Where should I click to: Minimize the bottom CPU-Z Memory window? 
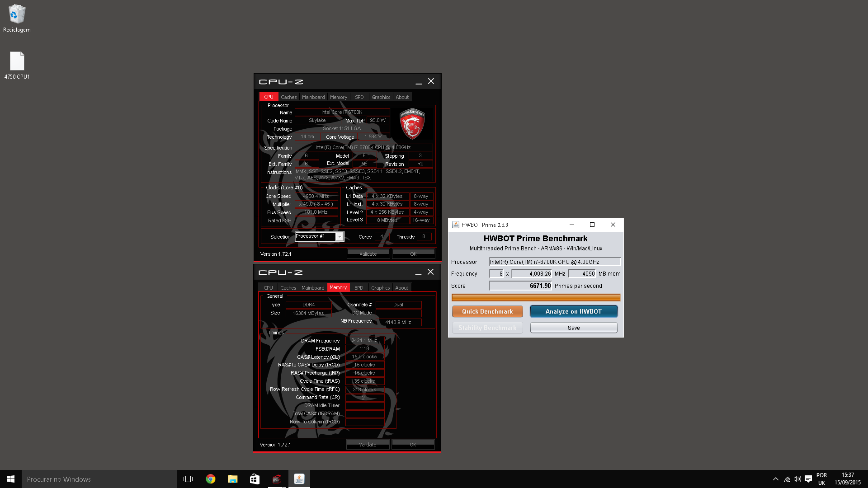[x=418, y=272]
